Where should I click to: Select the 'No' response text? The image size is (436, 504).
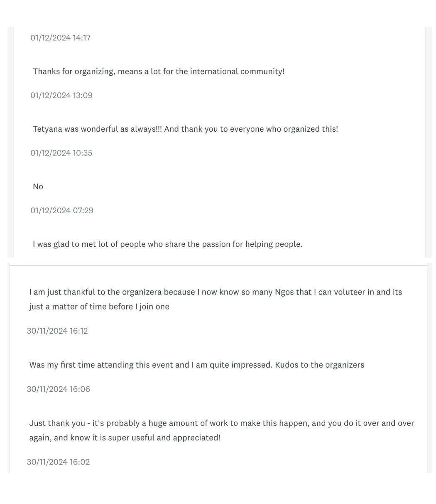38,187
